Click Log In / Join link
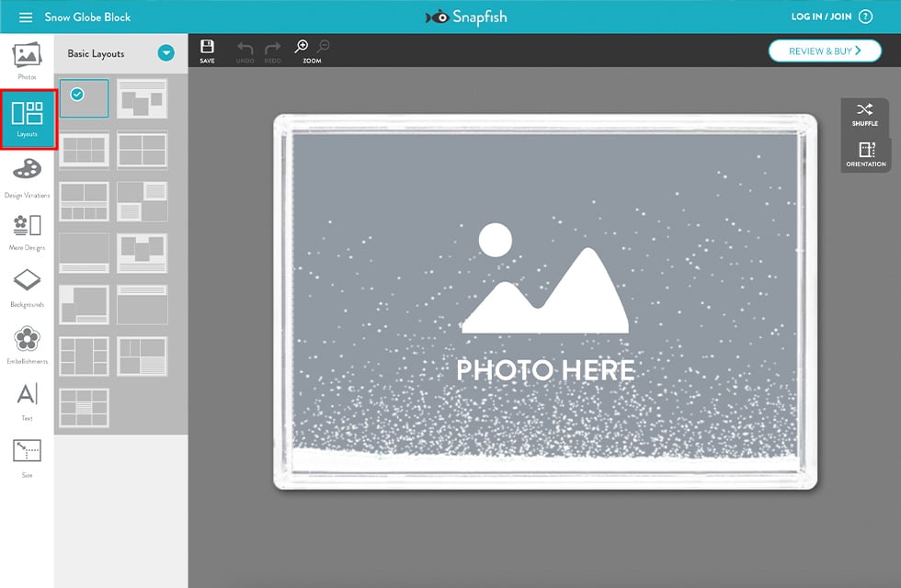 [x=820, y=17]
